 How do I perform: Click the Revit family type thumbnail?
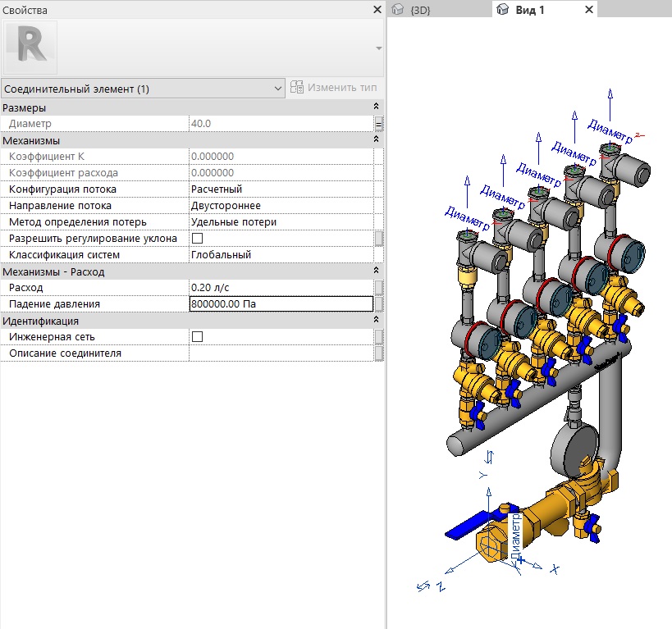click(x=31, y=47)
